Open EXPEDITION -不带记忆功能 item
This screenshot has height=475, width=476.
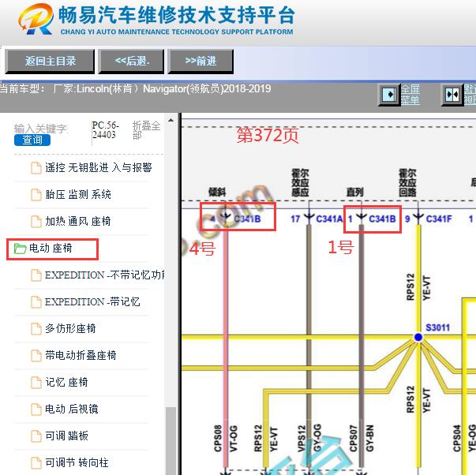click(x=104, y=275)
